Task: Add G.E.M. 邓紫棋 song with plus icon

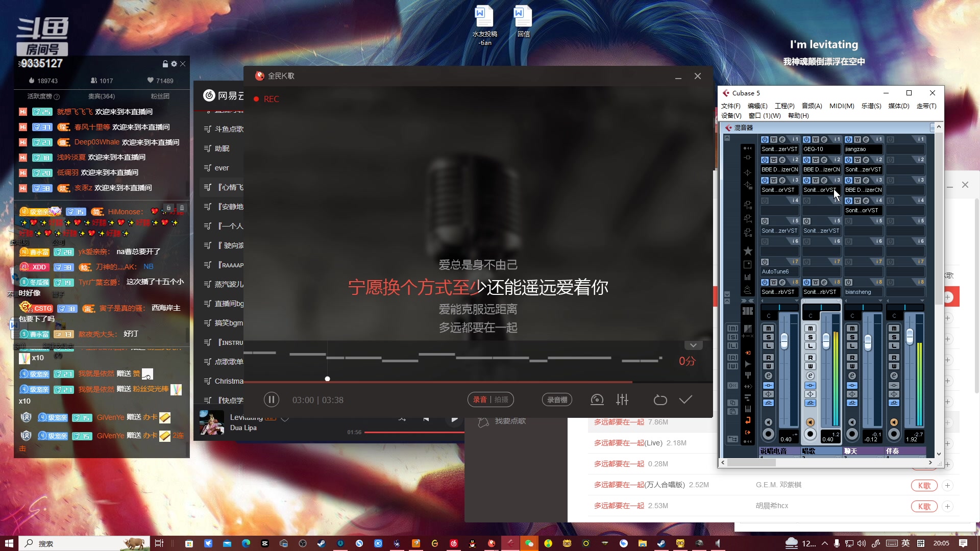Action: pyautogui.click(x=947, y=485)
